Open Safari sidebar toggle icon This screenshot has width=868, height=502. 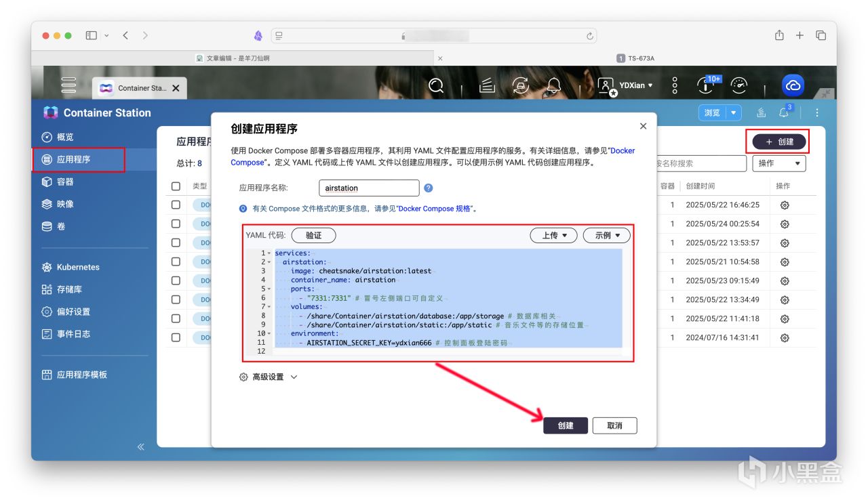(92, 35)
